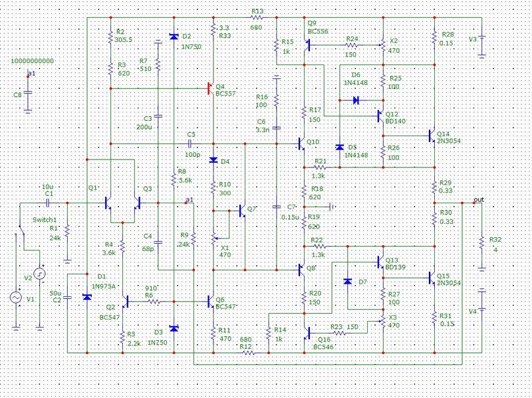Click the 'out' node label
Image resolution: width=532 pixels, height=398 pixels.
479,200
